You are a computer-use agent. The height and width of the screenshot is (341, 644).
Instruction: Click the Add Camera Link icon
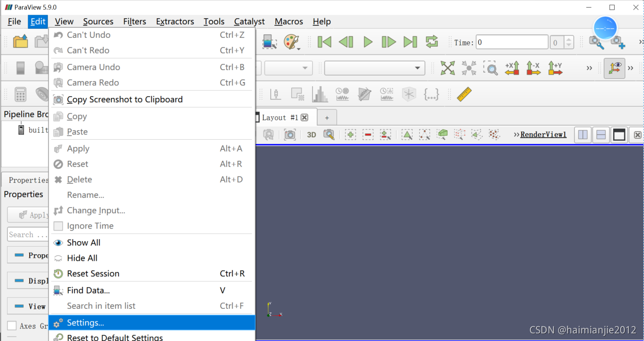point(618,42)
